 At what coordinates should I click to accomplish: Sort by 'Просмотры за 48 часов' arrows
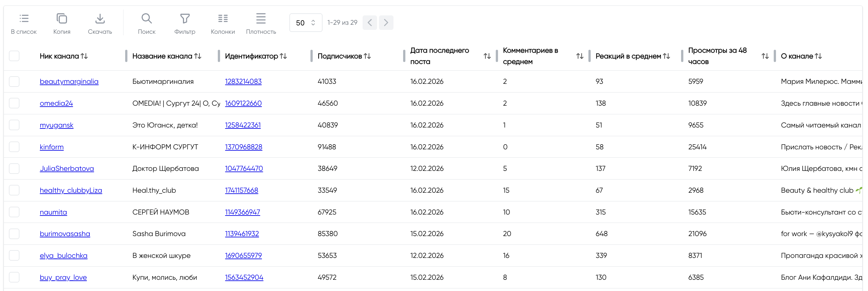[765, 56]
